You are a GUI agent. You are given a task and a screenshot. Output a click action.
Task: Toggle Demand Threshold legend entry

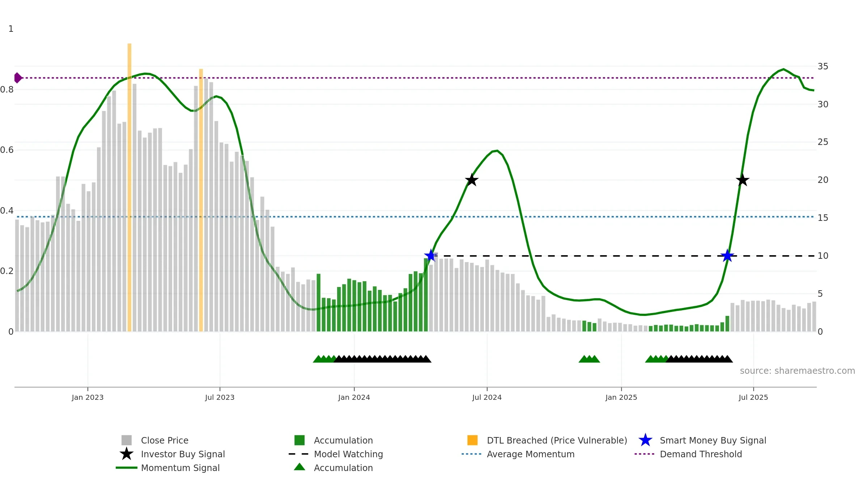coord(701,454)
